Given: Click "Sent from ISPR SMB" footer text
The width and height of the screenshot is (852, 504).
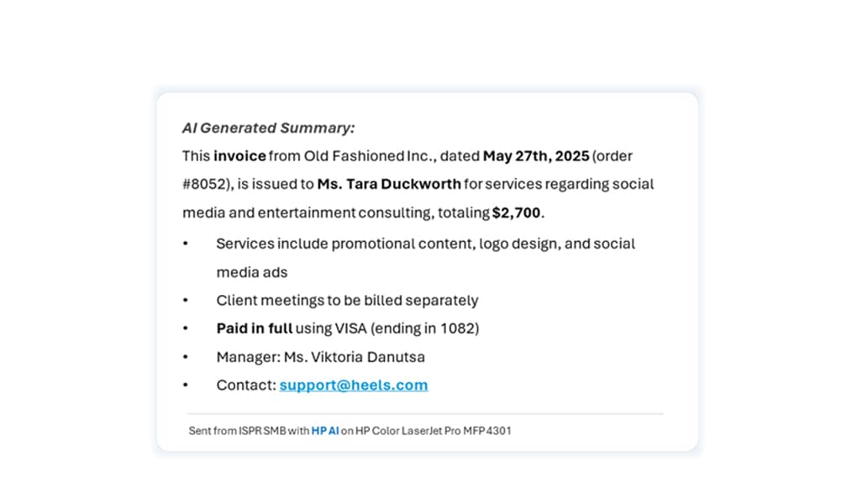Looking at the screenshot, I should click(x=237, y=431).
